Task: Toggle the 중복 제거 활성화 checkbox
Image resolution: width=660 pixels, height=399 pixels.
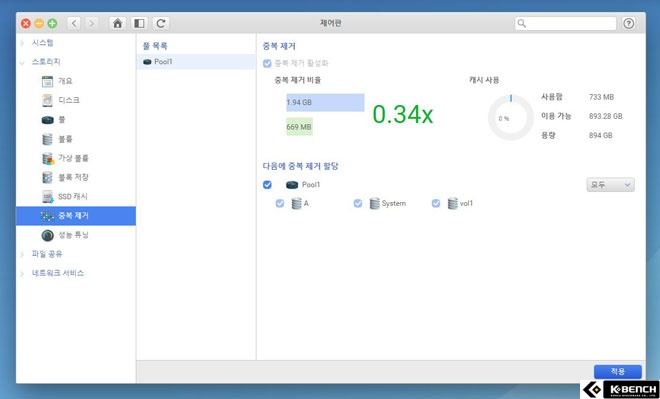Action: pos(267,63)
